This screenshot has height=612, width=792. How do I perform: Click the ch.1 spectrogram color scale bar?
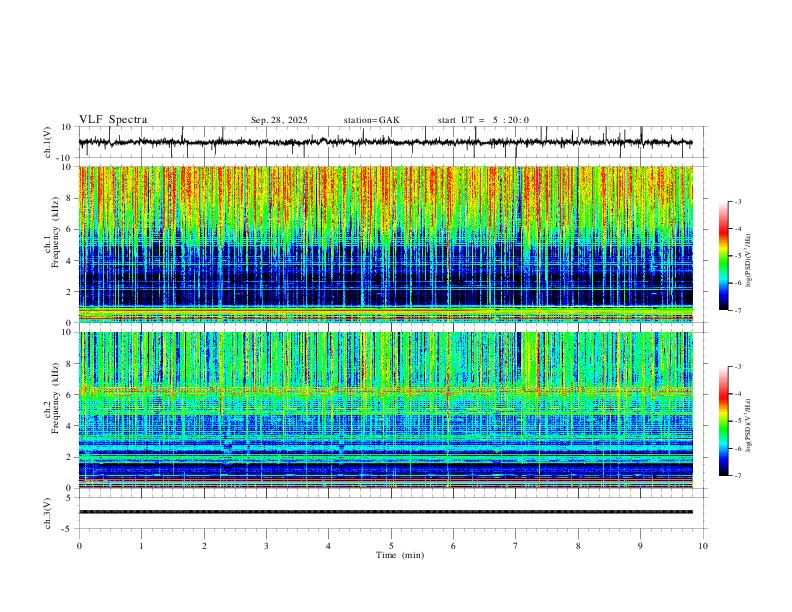[x=723, y=256]
